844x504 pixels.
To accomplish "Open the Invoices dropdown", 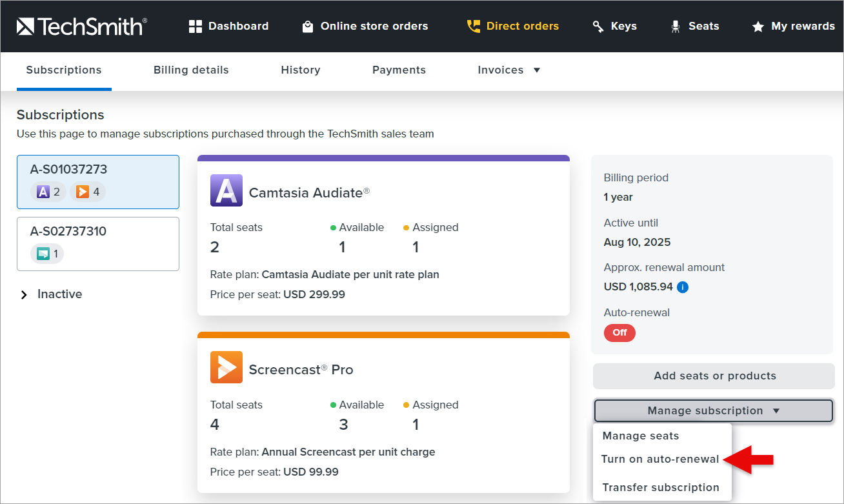I will (508, 70).
